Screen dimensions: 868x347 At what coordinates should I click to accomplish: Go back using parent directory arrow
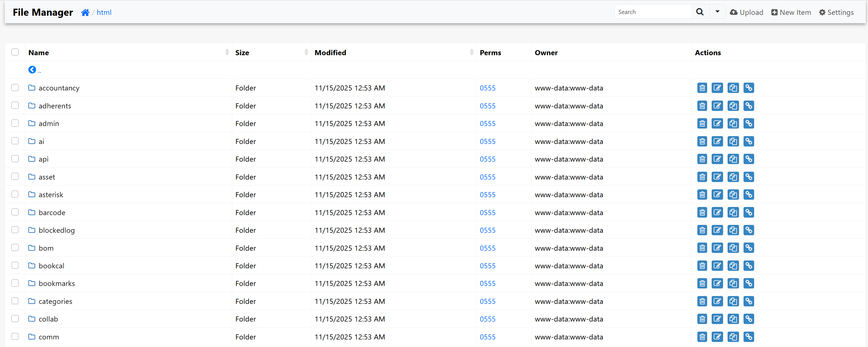[32, 70]
